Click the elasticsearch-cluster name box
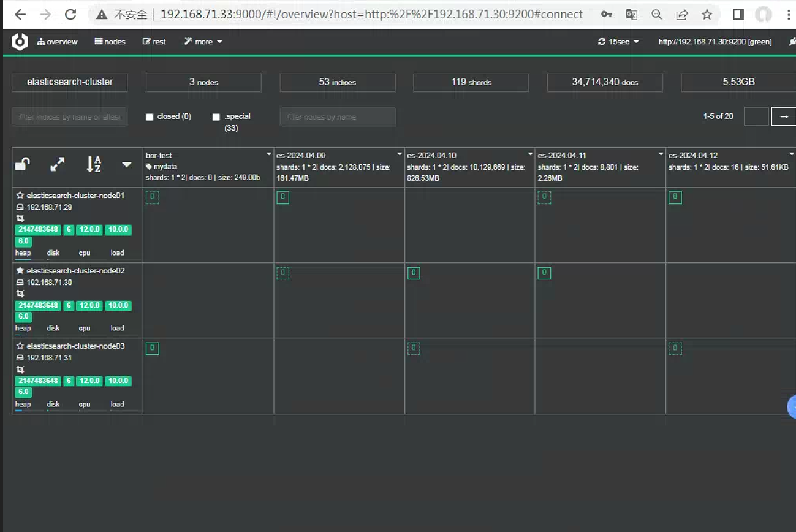The height and width of the screenshot is (532, 796). coord(69,82)
